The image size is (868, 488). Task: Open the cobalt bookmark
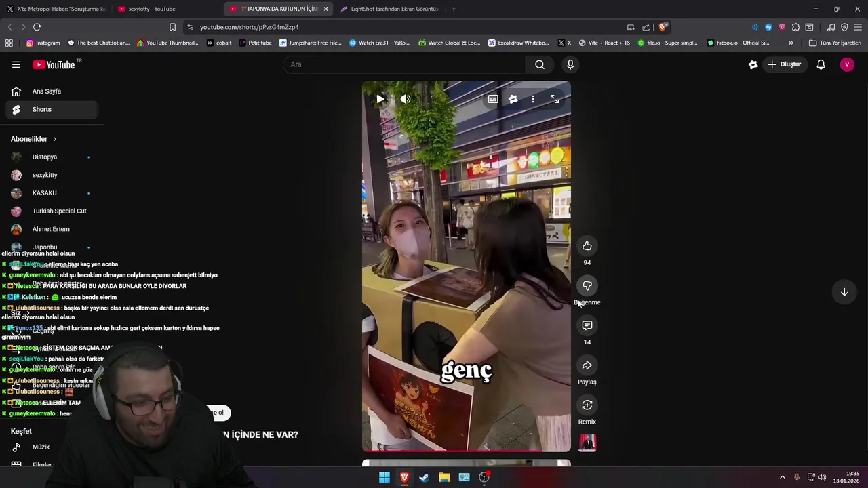(x=219, y=43)
